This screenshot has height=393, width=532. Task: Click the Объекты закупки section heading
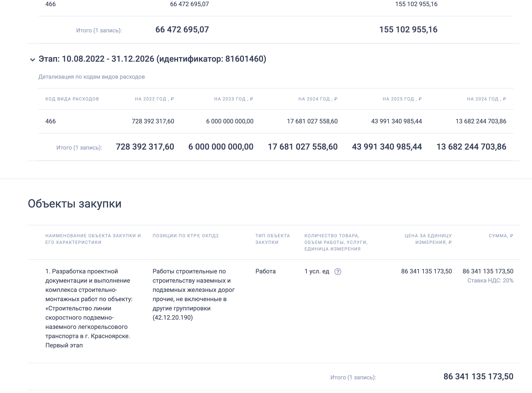74,204
